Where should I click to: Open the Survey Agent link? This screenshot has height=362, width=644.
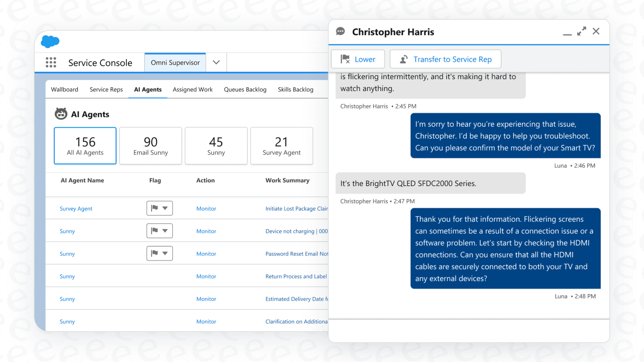[x=76, y=208]
